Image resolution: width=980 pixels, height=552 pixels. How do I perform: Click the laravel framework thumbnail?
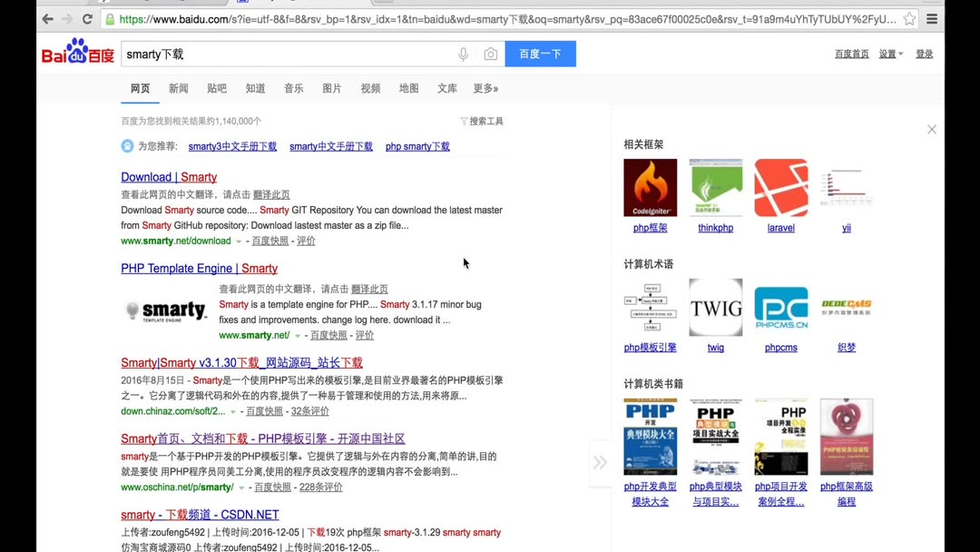point(780,187)
